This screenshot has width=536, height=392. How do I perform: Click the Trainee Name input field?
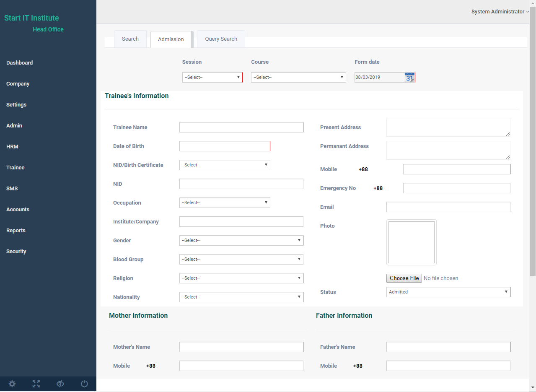pos(241,127)
